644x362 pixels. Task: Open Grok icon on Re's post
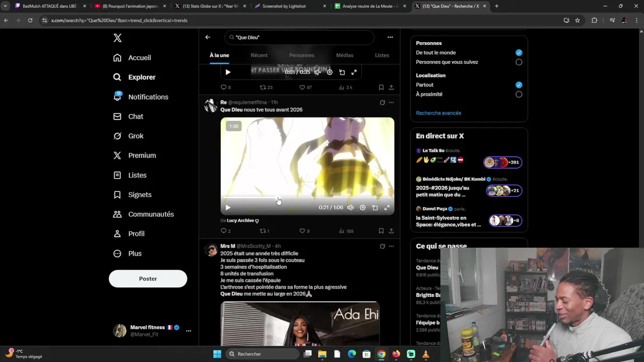(x=382, y=103)
